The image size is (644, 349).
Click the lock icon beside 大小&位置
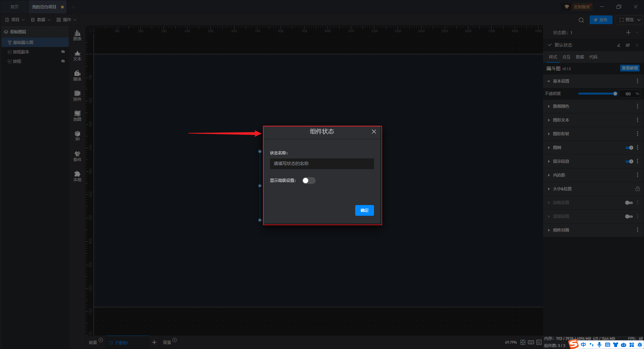pos(637,189)
